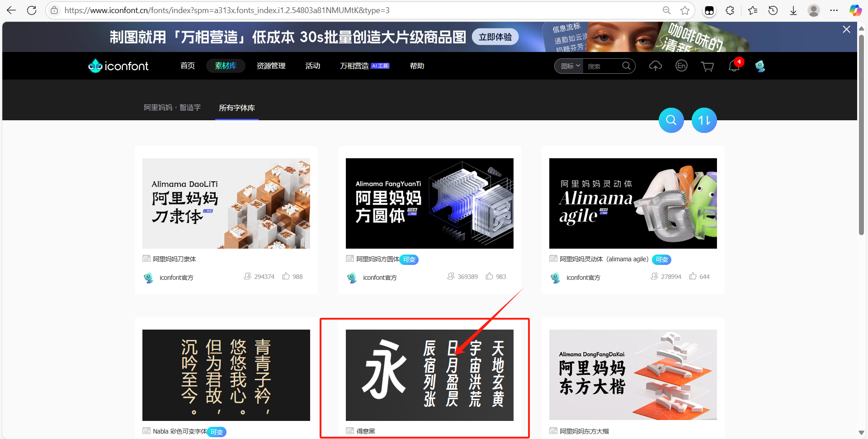Click the 阿里妈妈方圆体 font title
The width and height of the screenshot is (868, 439).
point(378,259)
